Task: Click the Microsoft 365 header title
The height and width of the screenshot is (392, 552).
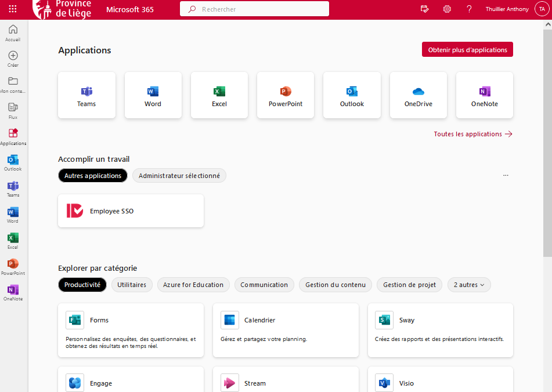Action: click(130, 9)
